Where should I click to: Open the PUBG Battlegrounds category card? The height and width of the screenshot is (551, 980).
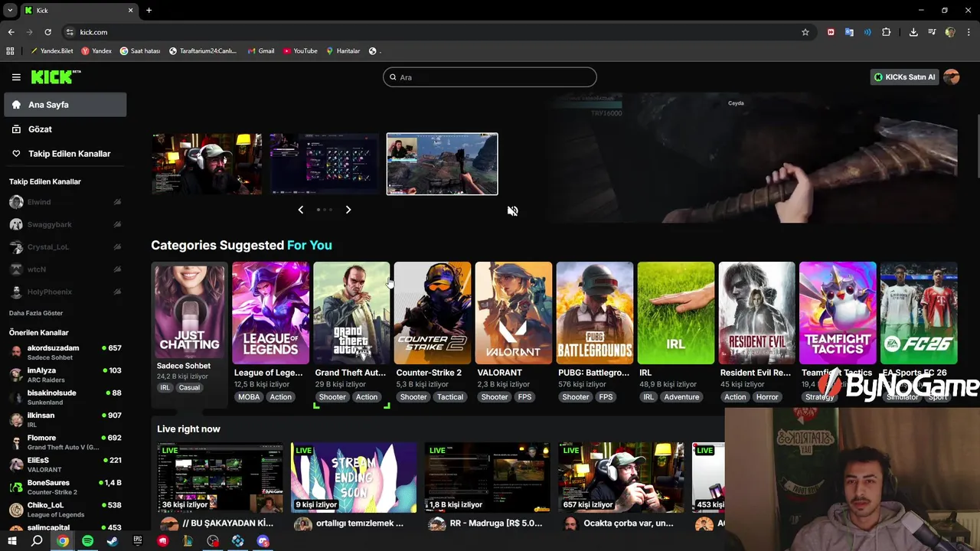[595, 313]
